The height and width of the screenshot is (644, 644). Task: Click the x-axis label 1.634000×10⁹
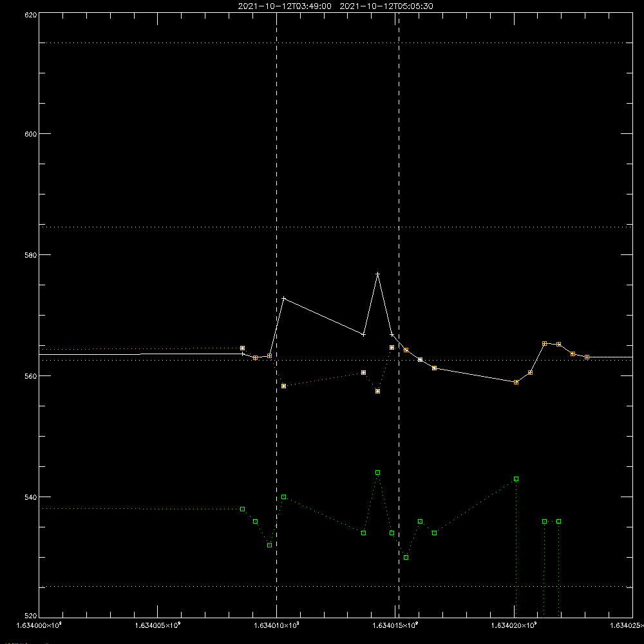[39, 625]
